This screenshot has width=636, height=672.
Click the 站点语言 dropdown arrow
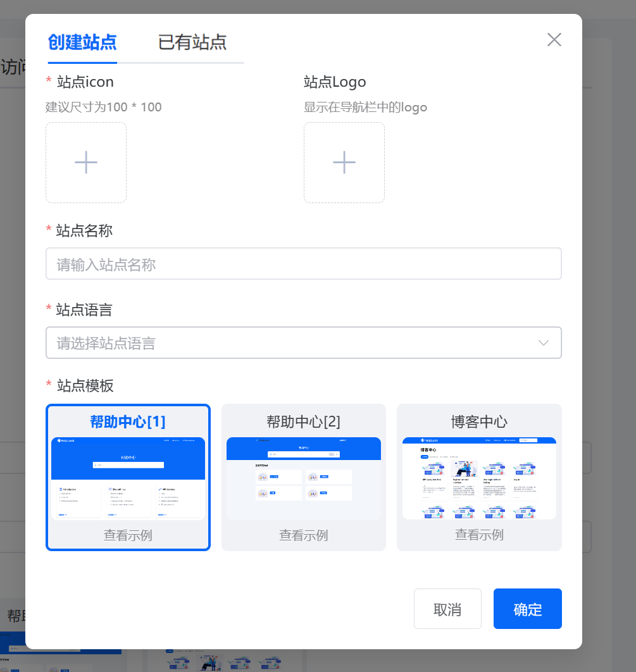pos(543,343)
